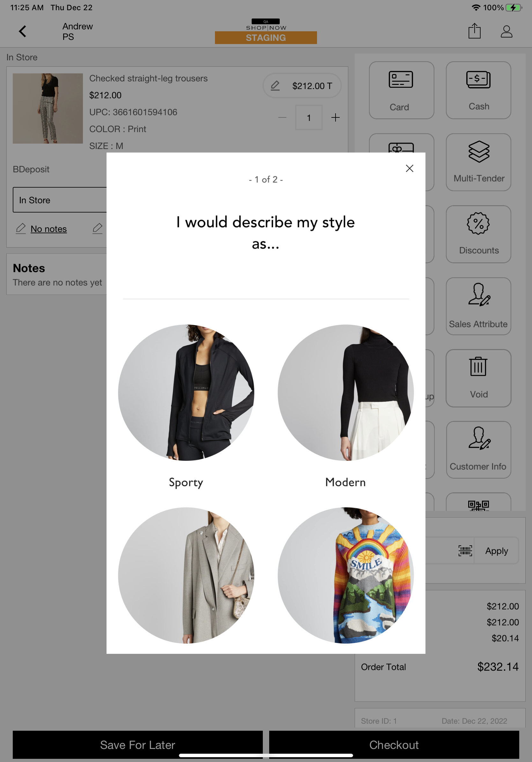Viewport: 532px width, 762px height.
Task: Select the Modern style image
Action: tap(346, 392)
